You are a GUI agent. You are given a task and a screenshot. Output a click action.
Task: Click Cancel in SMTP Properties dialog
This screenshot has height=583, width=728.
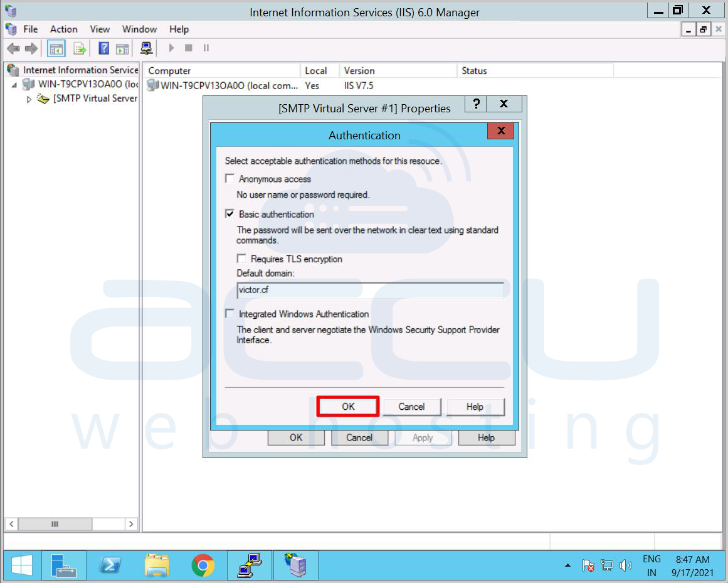[359, 437]
